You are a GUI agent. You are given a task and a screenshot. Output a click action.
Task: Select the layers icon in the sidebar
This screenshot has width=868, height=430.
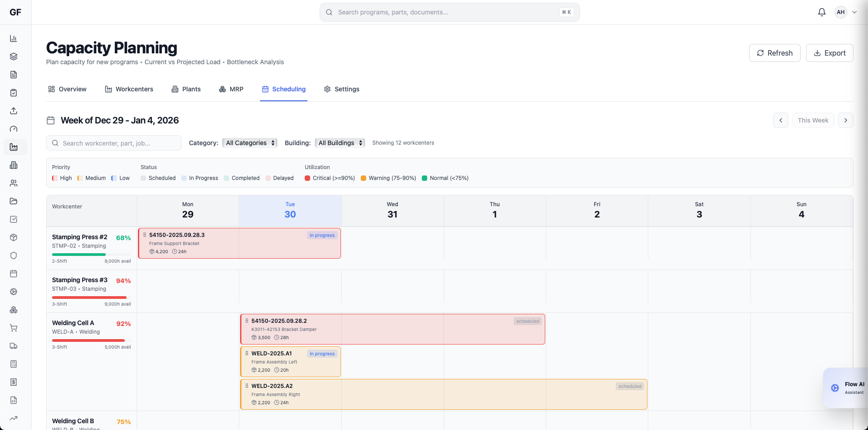pyautogui.click(x=14, y=56)
